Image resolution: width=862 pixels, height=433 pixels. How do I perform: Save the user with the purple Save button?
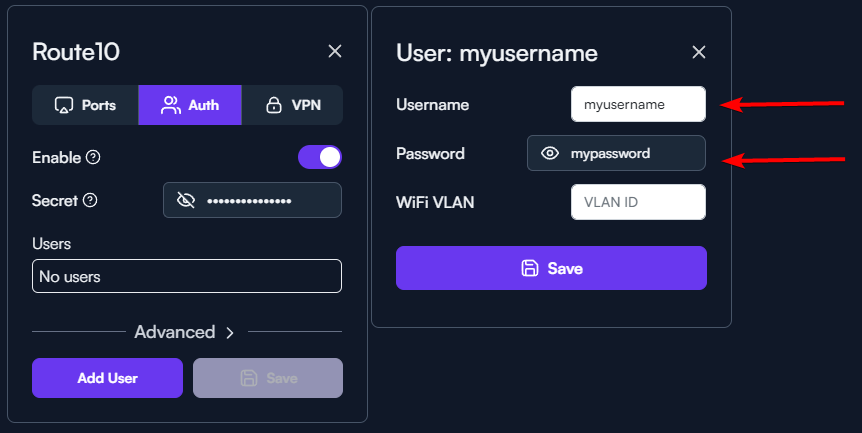(x=551, y=268)
